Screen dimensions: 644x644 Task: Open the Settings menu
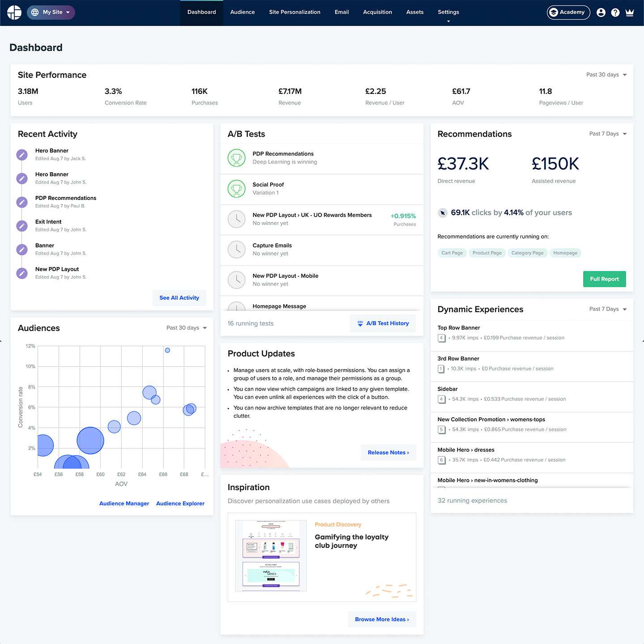coord(448,12)
